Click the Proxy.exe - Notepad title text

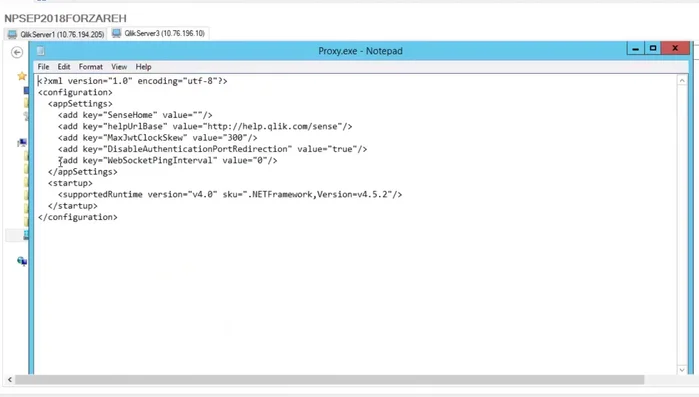pyautogui.click(x=360, y=51)
